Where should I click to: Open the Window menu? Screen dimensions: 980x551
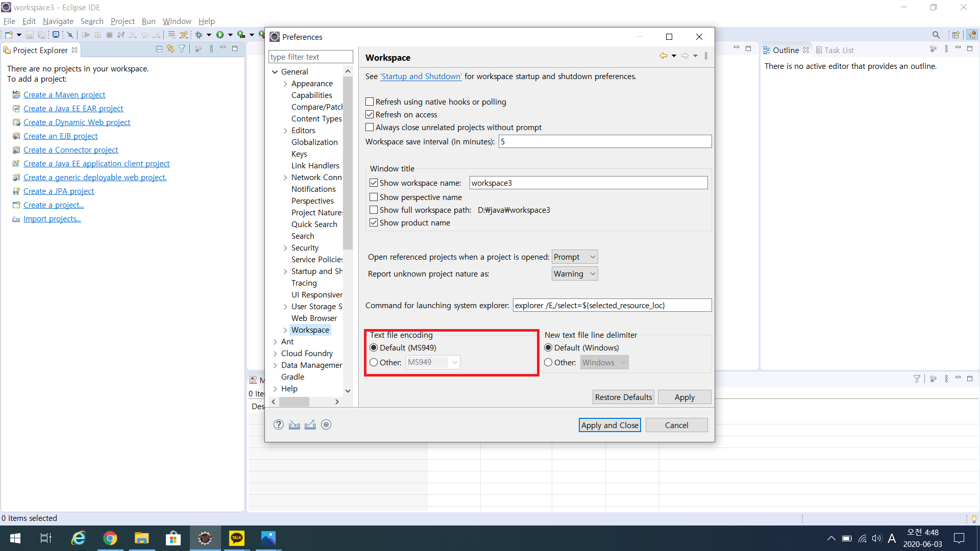click(x=177, y=21)
